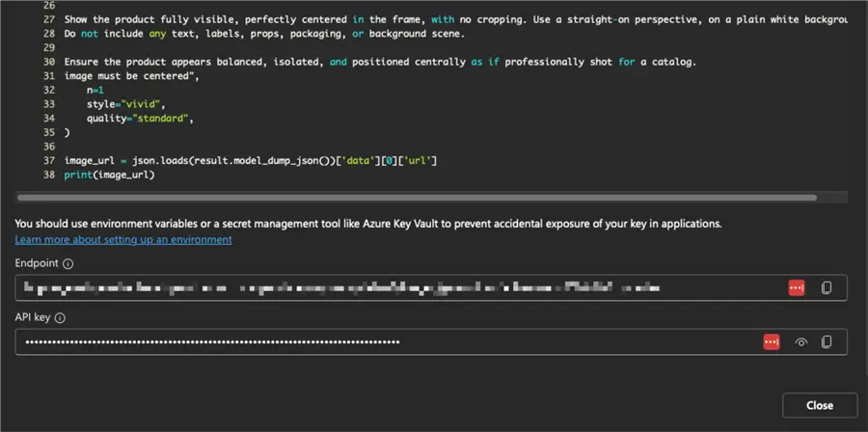The image size is (868, 432).
Task: Click the red password manager icon in API key field
Action: click(x=772, y=341)
